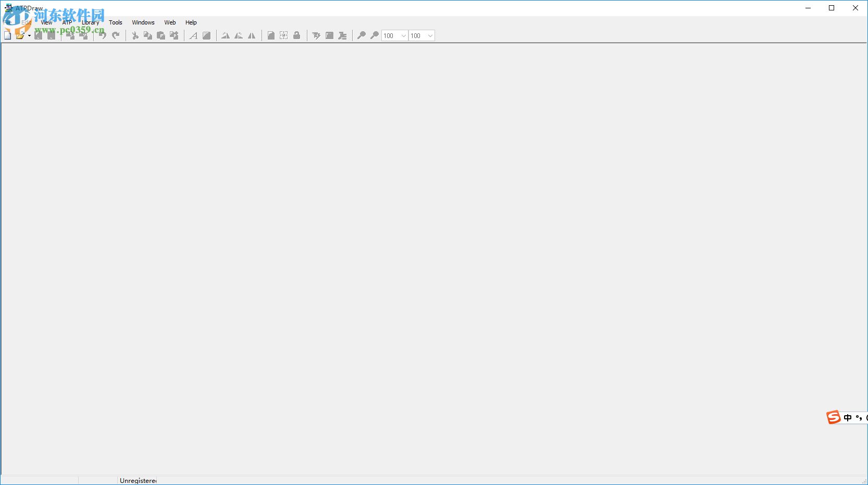This screenshot has height=485, width=868.
Task: Expand the arrow beside the Open folder icon
Action: coord(29,35)
